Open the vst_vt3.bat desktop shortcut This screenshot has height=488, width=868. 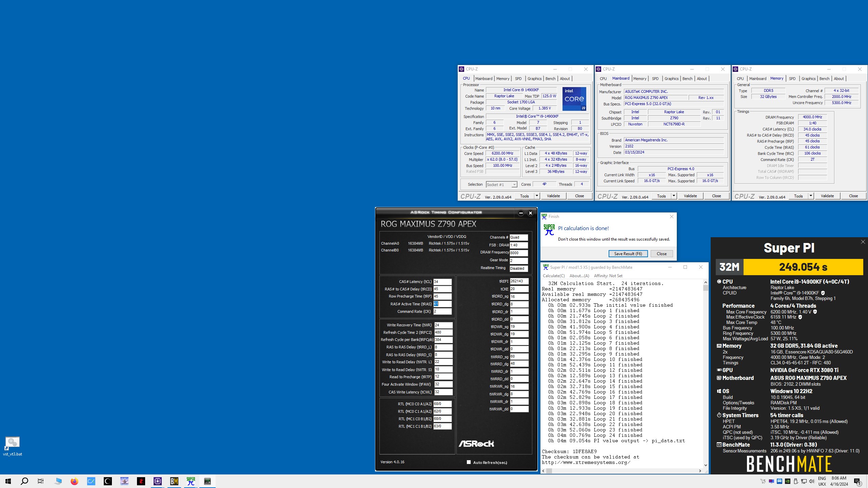[13, 446]
